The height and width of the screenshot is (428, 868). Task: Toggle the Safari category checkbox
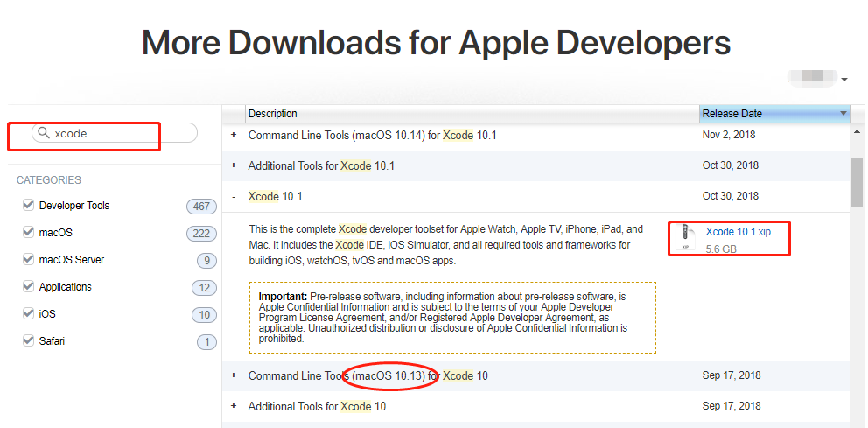[x=28, y=341]
